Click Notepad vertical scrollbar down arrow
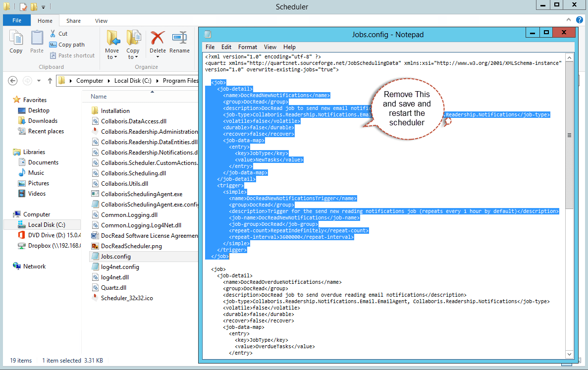 (569, 354)
